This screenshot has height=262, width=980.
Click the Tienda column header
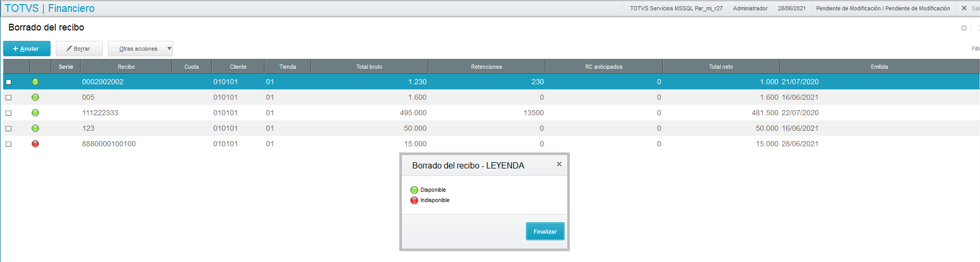coord(288,67)
